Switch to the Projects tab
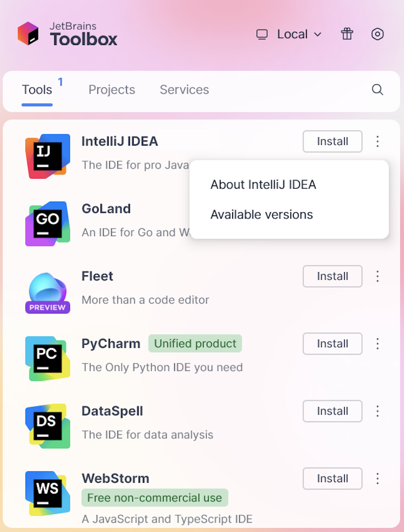Viewport: 404px width, 532px height. (x=112, y=90)
